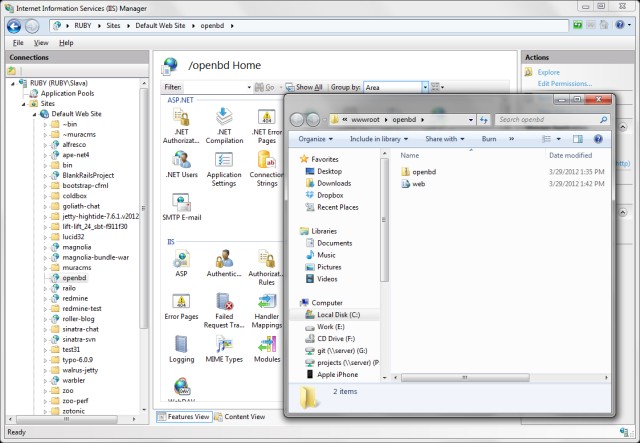Screen dimensions: 640x443
Task: Switch to the Content View tab
Action: click(240, 416)
